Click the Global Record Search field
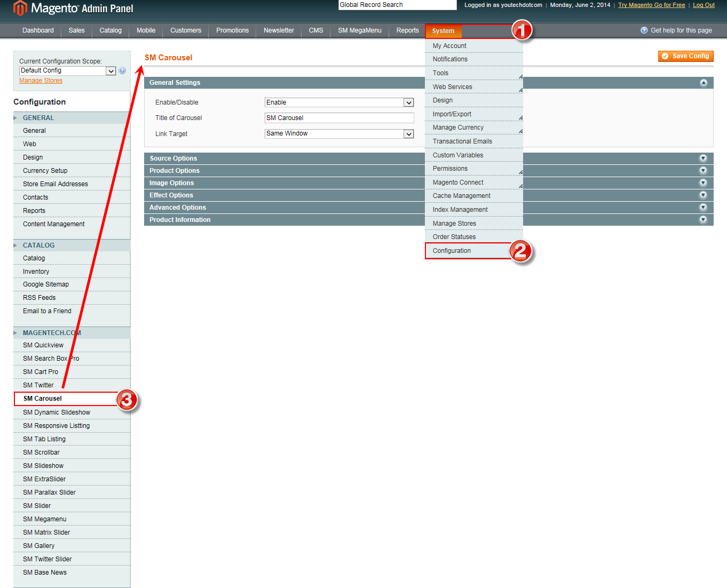The image size is (727, 588). (x=398, y=5)
